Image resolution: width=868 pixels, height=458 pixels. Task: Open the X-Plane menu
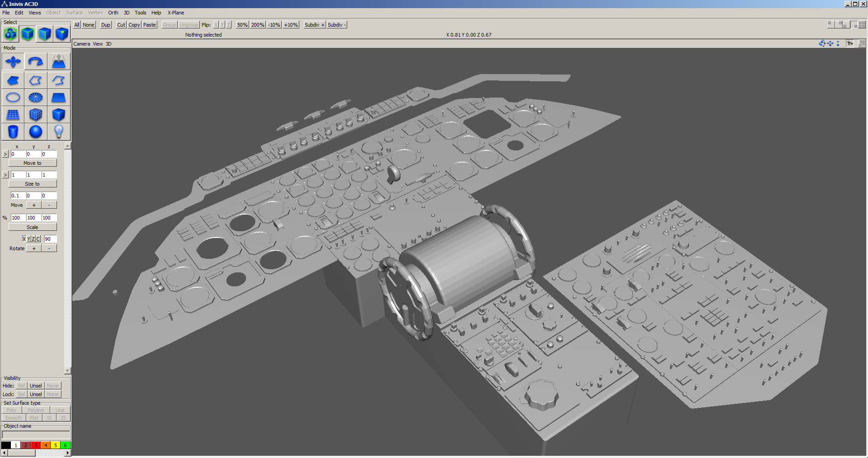[x=176, y=13]
